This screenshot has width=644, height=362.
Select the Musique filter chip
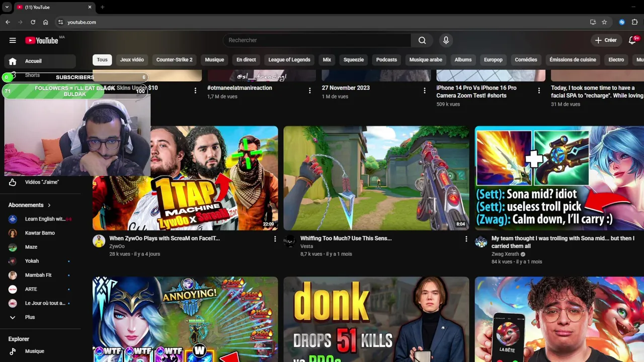point(214,60)
